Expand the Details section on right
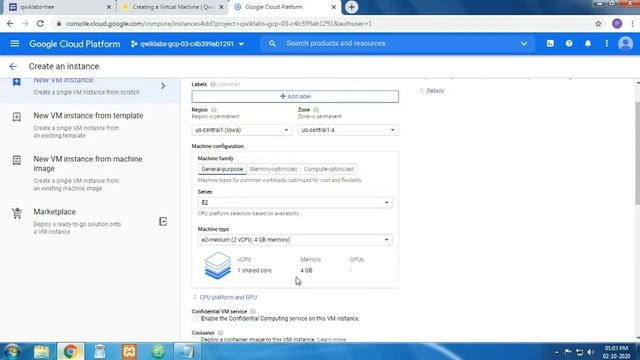This screenshot has height=360, width=640. point(432,91)
